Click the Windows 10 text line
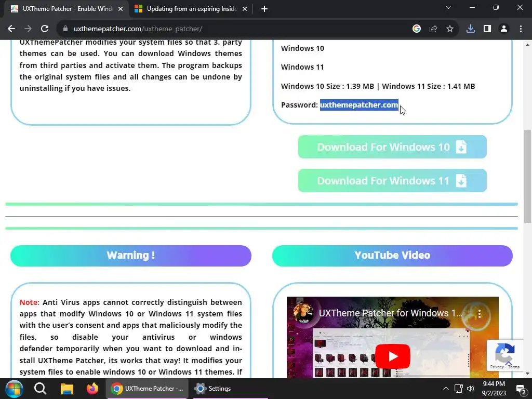532x399 pixels. tap(302, 48)
